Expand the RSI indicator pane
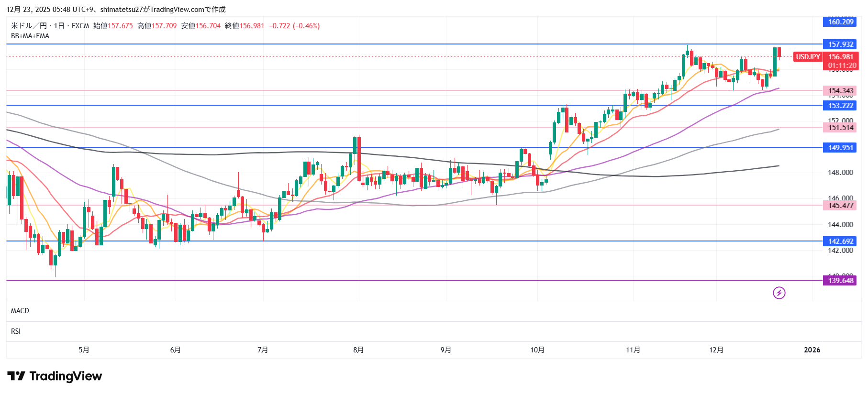The width and height of the screenshot is (868, 394). click(16, 331)
